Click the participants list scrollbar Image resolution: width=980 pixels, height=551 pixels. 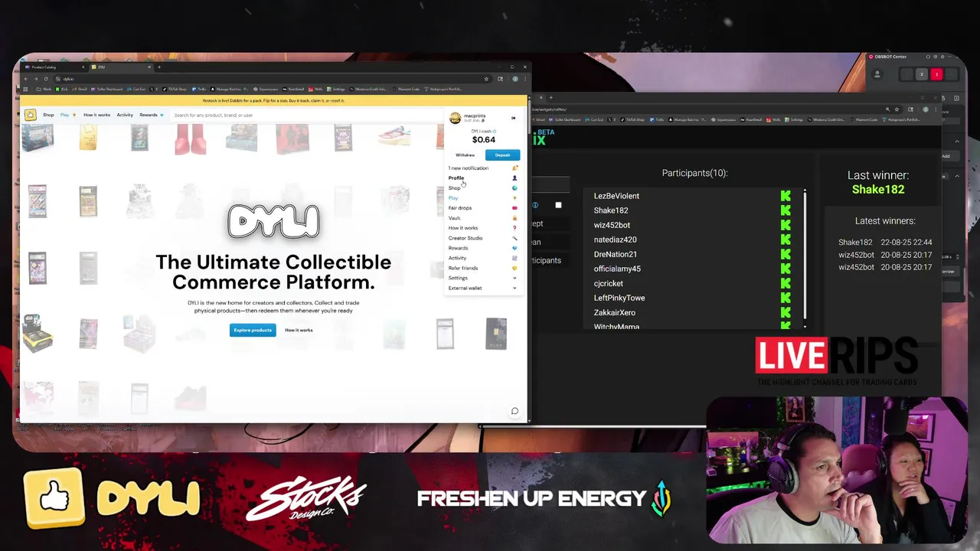pos(805,256)
